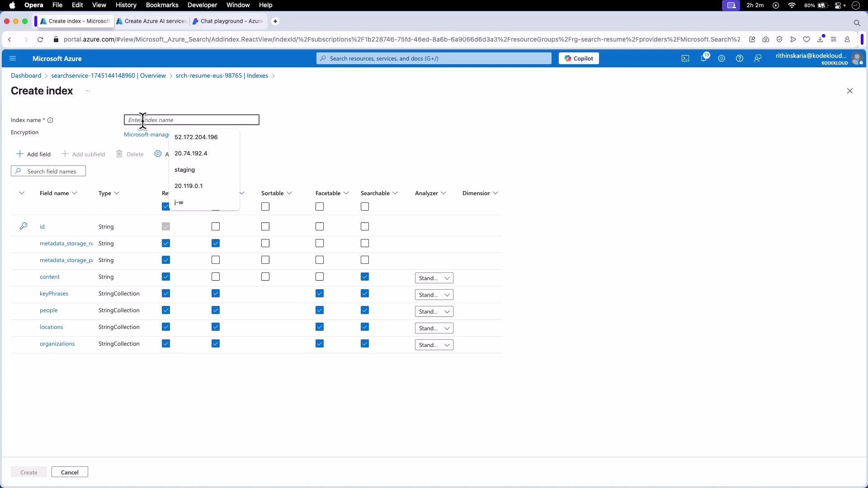Open srch-resume-eus-98765 Indexes breadcrumb
Screen dimensions: 868x488
222,75
